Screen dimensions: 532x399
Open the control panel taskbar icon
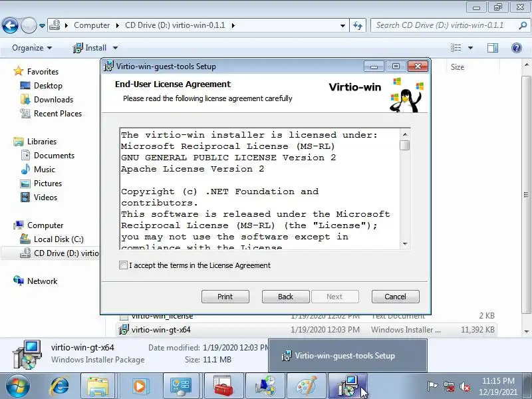coord(181,386)
